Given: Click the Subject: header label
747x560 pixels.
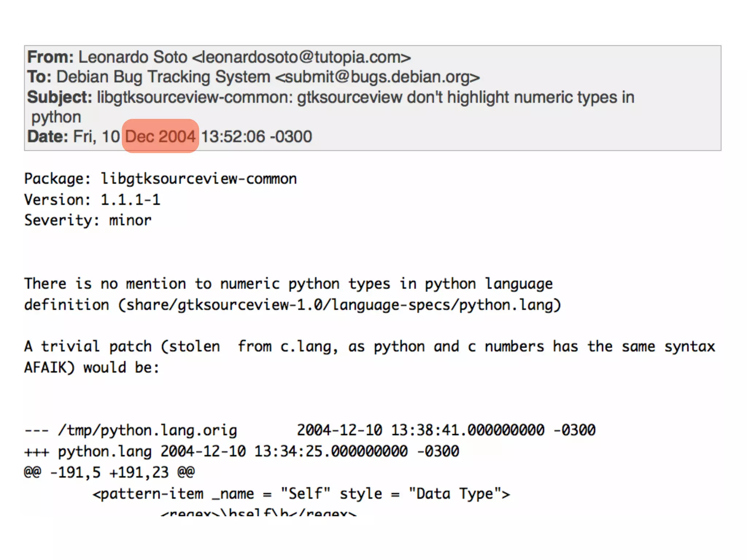Looking at the screenshot, I should tap(59, 97).
